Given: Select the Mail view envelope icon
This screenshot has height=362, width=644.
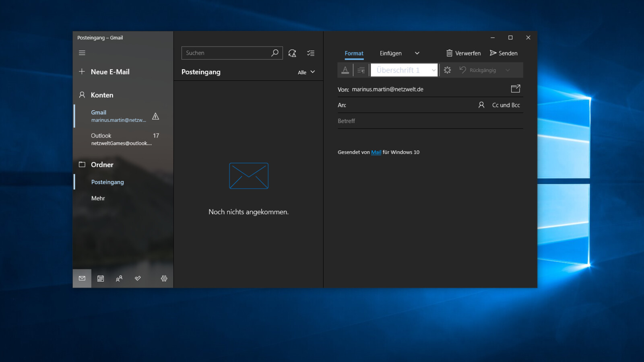Looking at the screenshot, I should click(x=82, y=278).
